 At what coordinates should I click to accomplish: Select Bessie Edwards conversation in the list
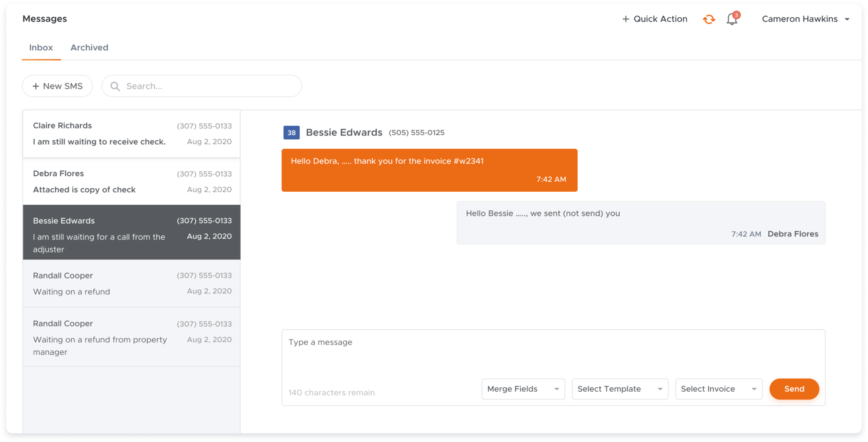click(132, 232)
